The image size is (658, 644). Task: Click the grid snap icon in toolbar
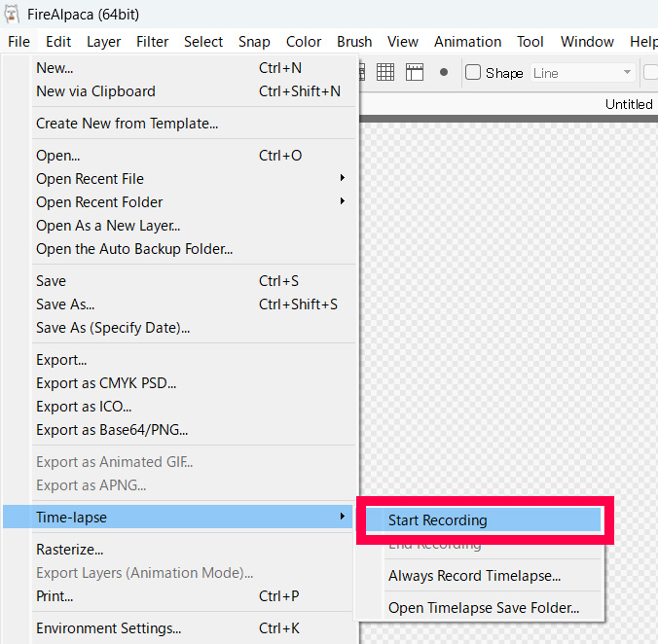(x=385, y=72)
